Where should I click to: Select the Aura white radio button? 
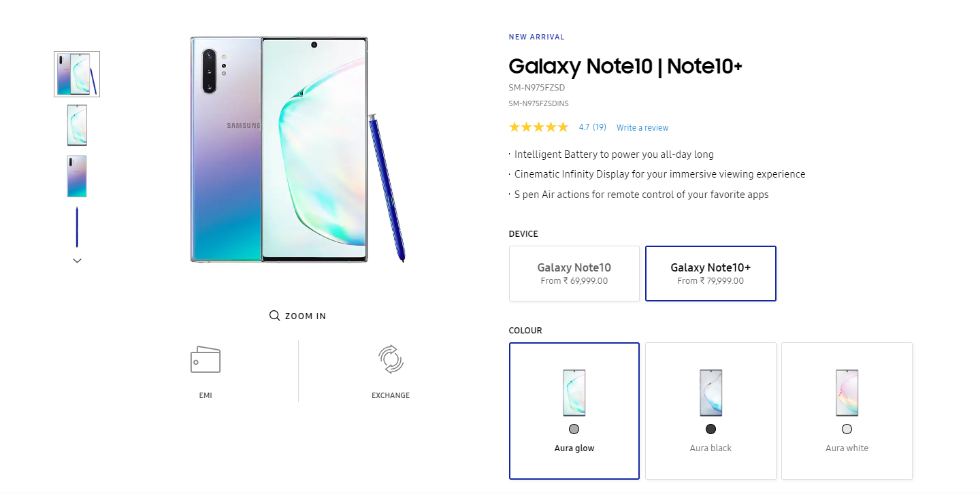(847, 429)
